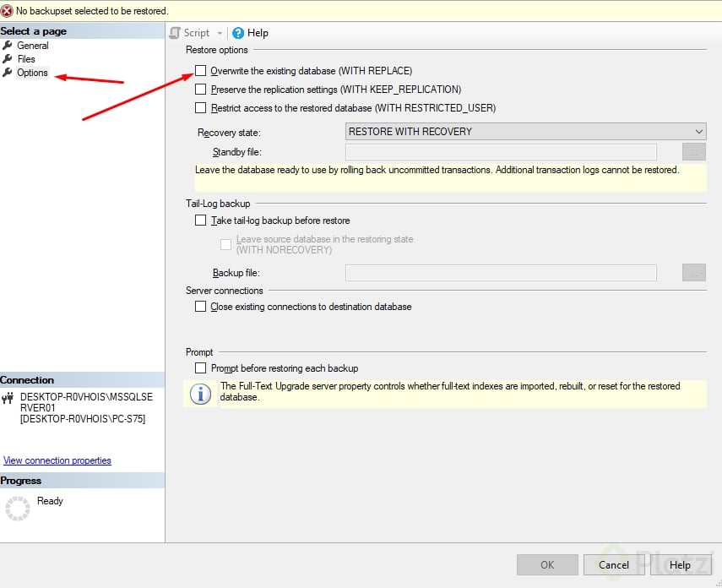Open the Files page

point(26,59)
